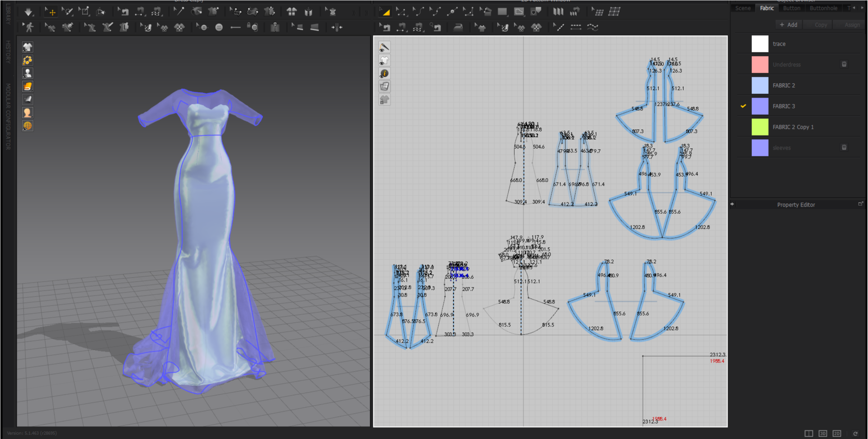The width and height of the screenshot is (868, 439).
Task: Select the Edit Avatar walking-figure tool
Action: tap(29, 28)
